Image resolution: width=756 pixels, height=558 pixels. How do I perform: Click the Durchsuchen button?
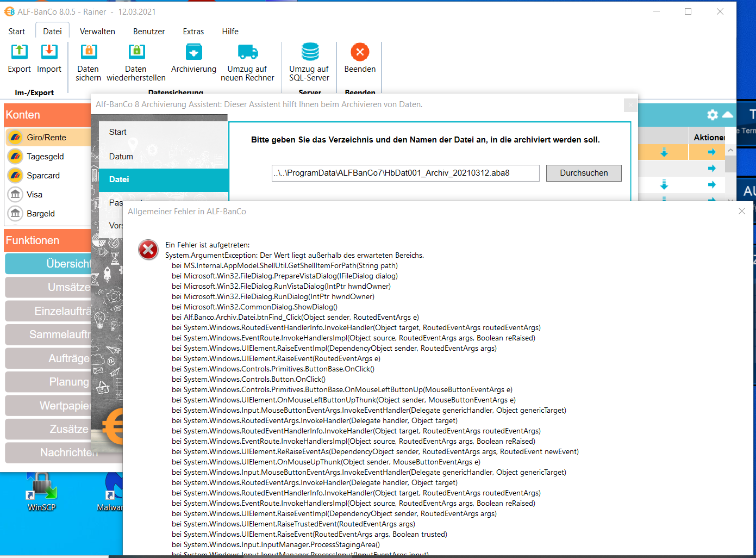click(584, 173)
